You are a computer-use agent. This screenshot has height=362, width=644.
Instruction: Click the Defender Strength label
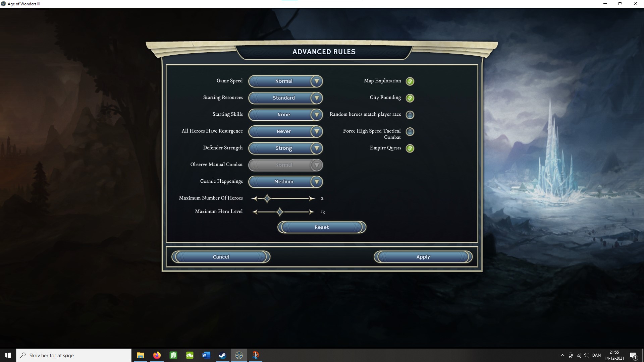[x=223, y=148]
